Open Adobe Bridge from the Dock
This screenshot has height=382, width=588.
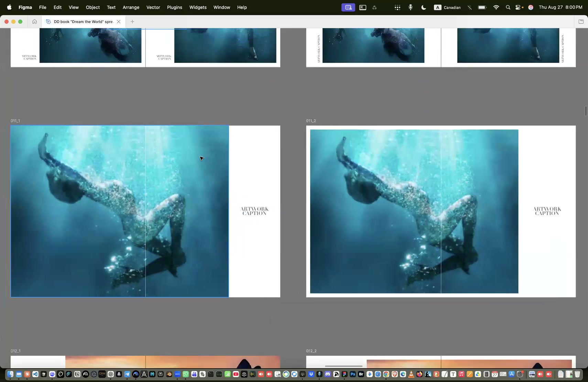(361, 374)
